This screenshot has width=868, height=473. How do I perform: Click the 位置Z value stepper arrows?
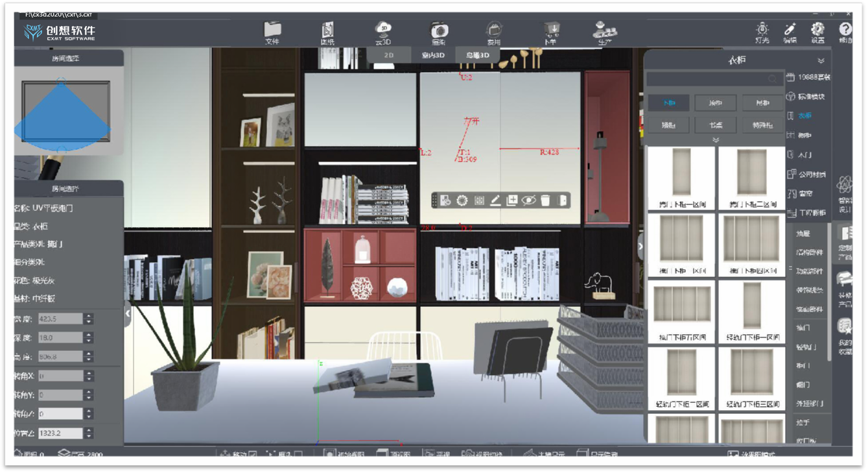coord(89,433)
